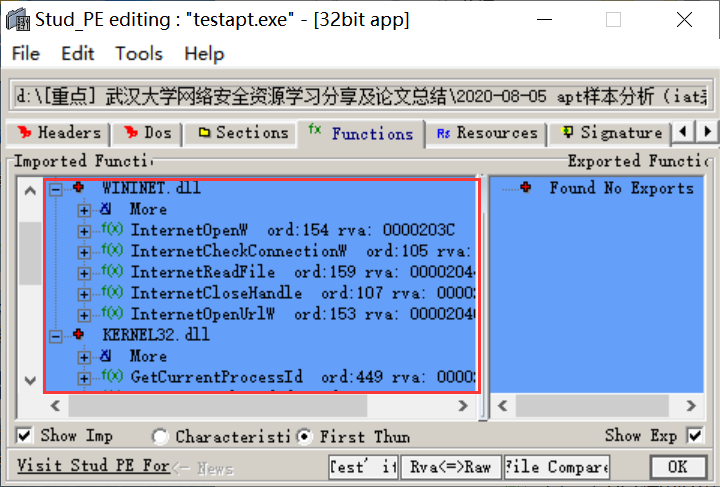Screen dimensions: 720x487
Task: Select the WININET.dll tree label
Action: 151,188
